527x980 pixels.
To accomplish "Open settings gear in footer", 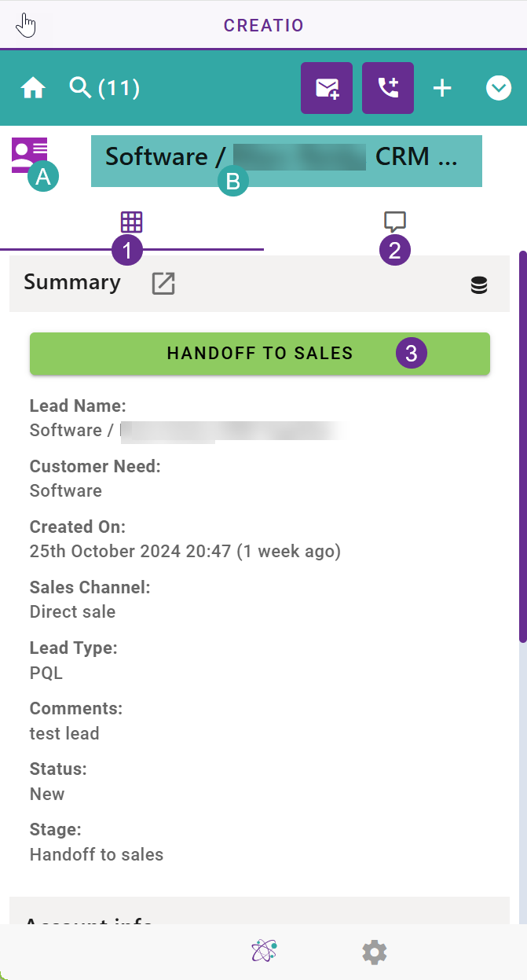I will [x=375, y=952].
